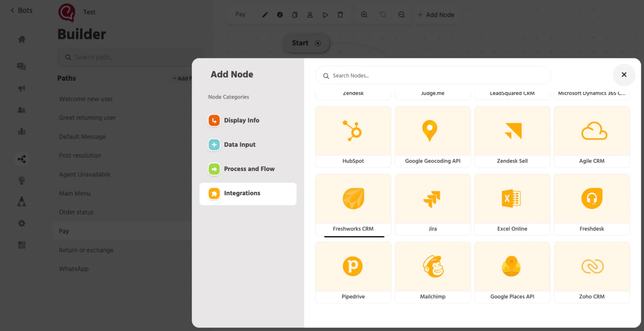Add the Freshworks CRM node
Screen dimensions: 644x331
353,205
